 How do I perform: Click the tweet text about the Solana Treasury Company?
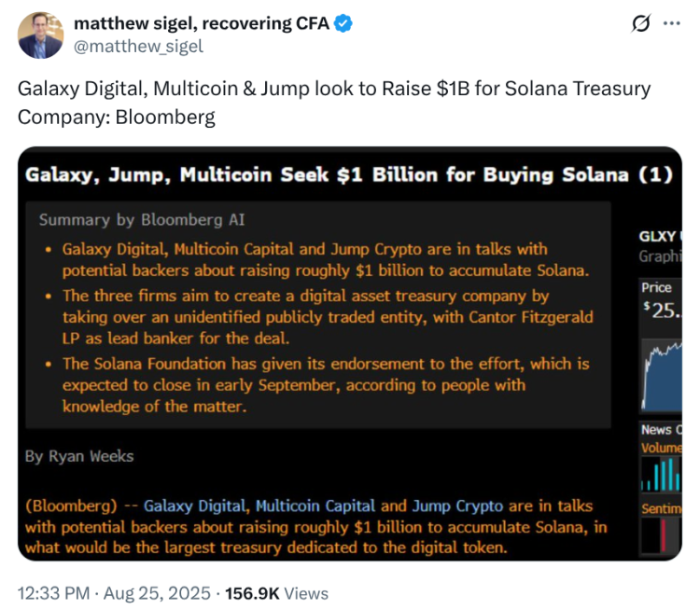point(334,103)
